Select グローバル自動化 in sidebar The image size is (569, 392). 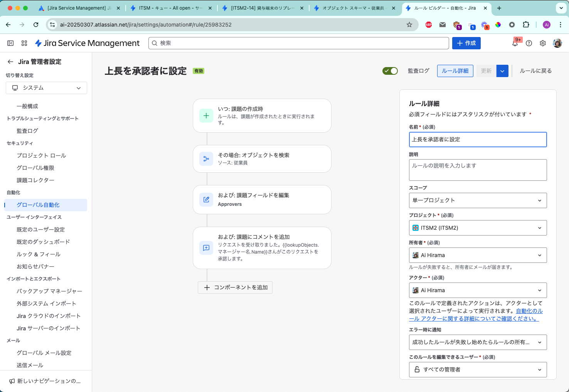46,205
